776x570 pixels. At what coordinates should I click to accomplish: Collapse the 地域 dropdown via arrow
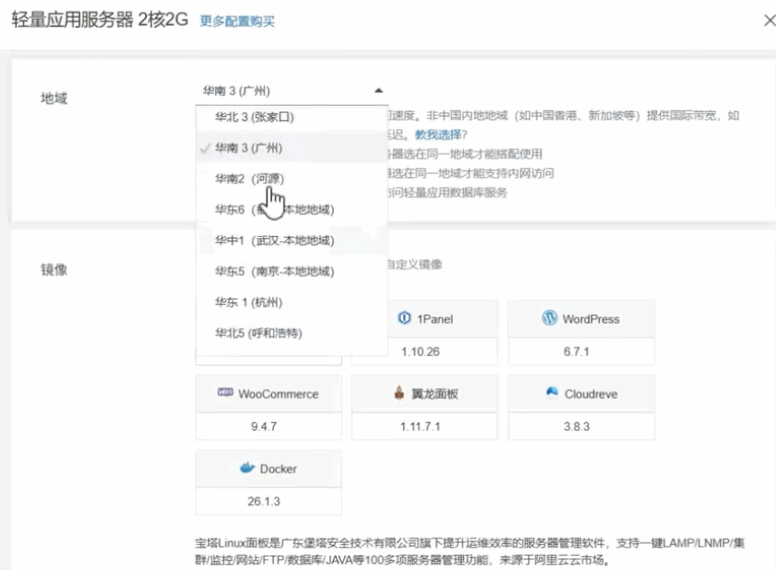[x=378, y=90]
